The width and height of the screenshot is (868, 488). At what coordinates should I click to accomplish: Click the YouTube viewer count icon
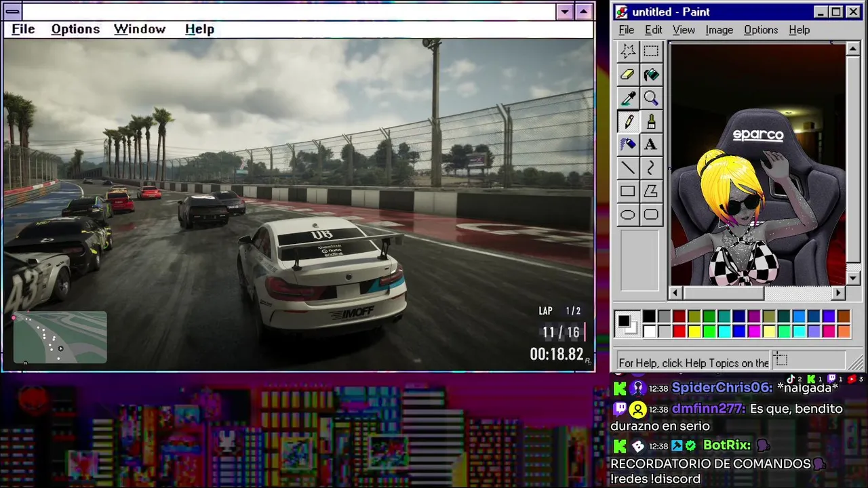tap(852, 379)
